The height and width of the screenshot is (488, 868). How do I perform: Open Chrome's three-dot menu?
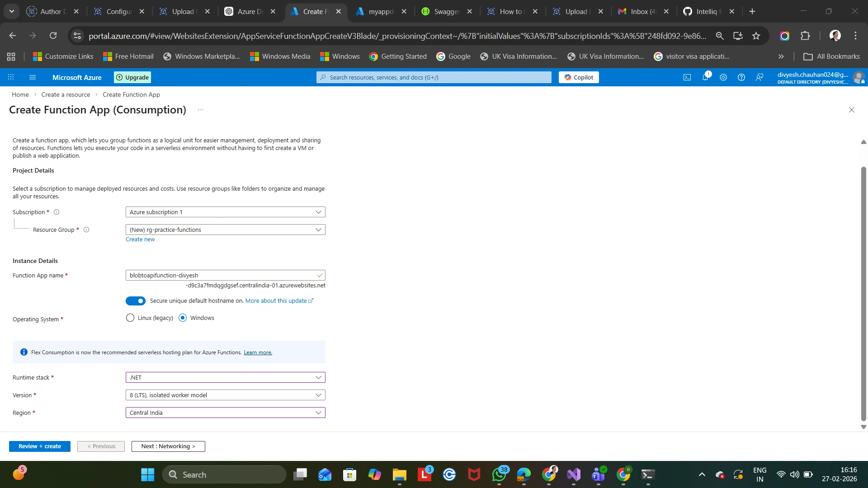pyautogui.click(x=855, y=36)
